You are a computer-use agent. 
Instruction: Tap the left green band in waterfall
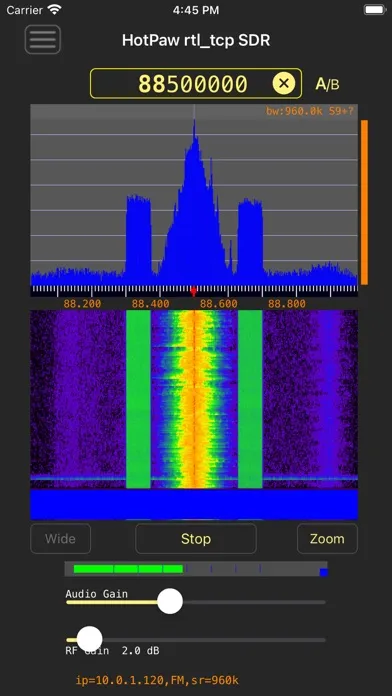(x=139, y=399)
